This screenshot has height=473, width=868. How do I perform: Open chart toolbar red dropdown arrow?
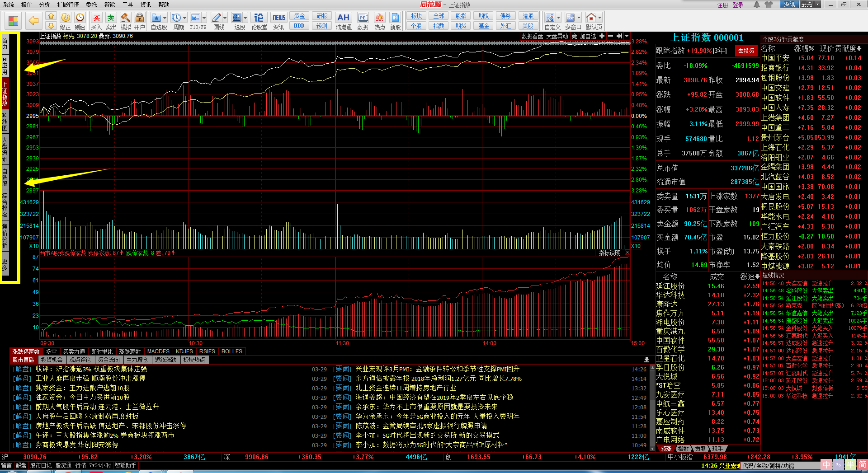tap(627, 36)
